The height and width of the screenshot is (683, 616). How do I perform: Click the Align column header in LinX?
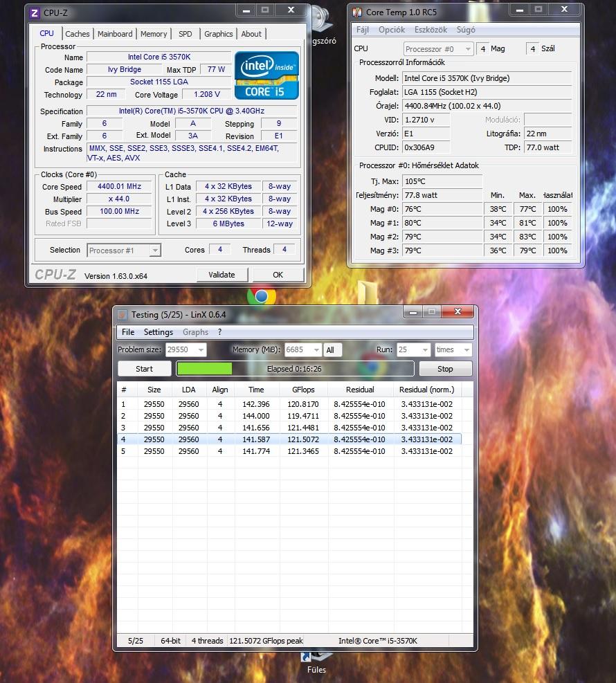tap(220, 390)
